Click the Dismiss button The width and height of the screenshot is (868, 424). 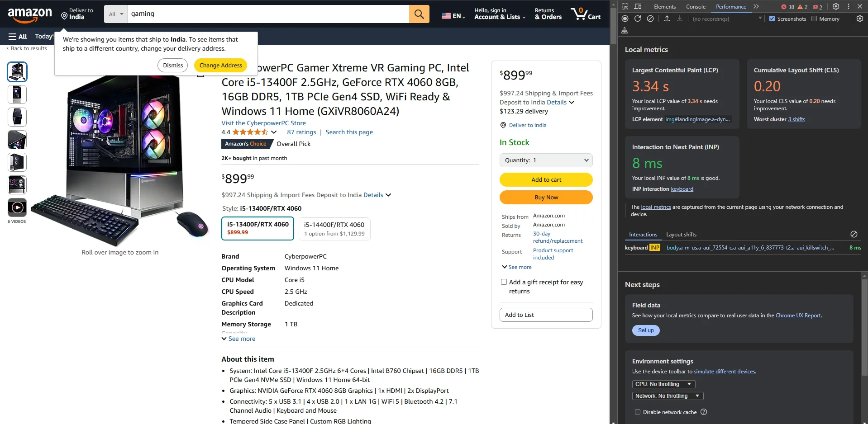(173, 65)
